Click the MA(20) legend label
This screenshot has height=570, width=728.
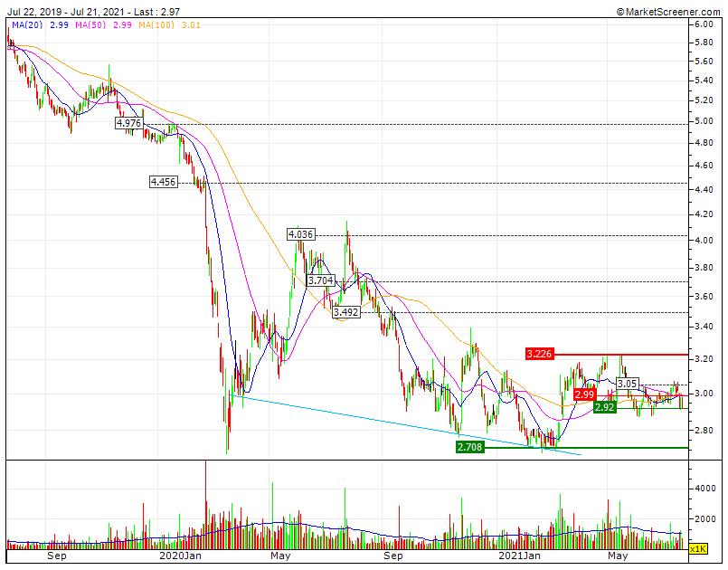pos(27,25)
